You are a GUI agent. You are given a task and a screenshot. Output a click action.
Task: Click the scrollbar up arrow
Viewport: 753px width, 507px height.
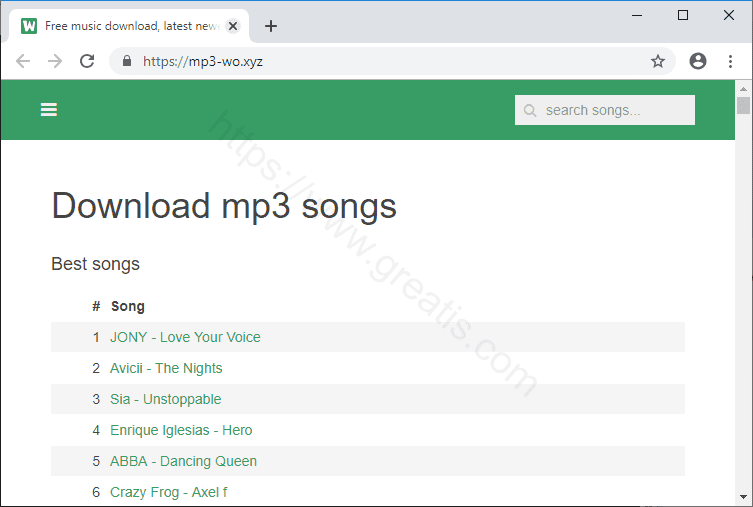tap(743, 89)
